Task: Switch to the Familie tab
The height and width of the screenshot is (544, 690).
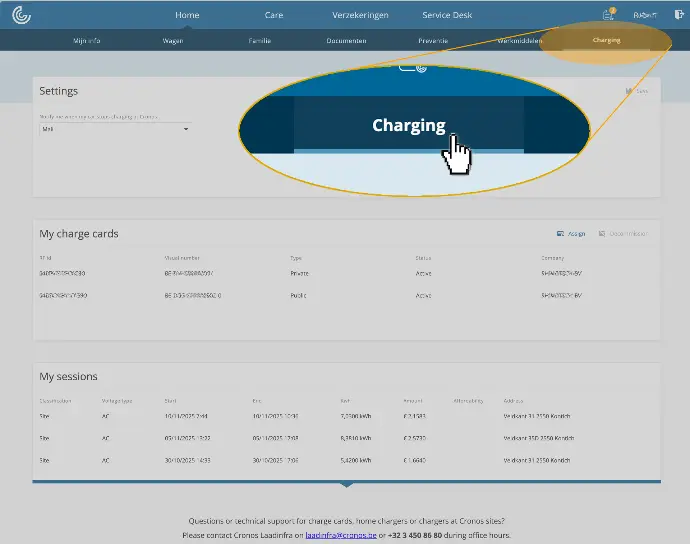Action: pyautogui.click(x=260, y=41)
